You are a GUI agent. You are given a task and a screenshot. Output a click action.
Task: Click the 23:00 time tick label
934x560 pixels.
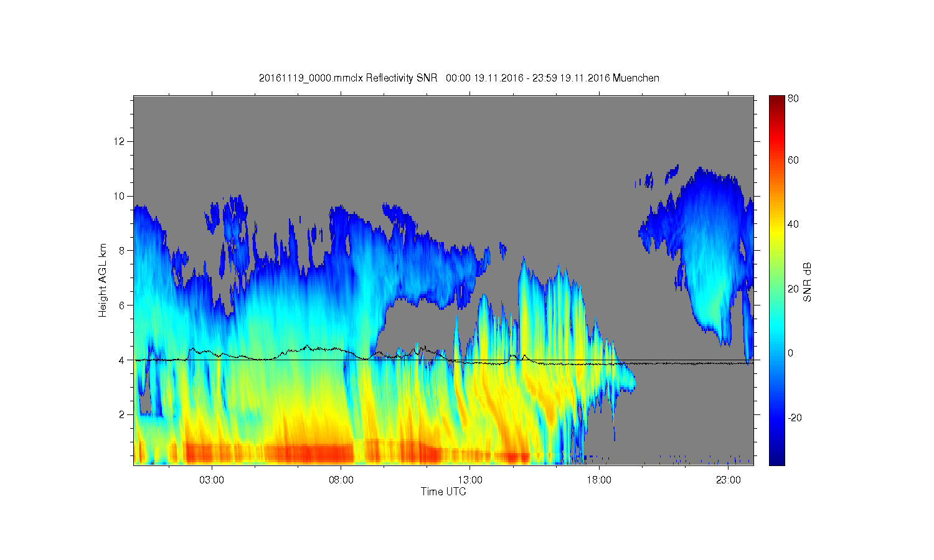click(728, 480)
